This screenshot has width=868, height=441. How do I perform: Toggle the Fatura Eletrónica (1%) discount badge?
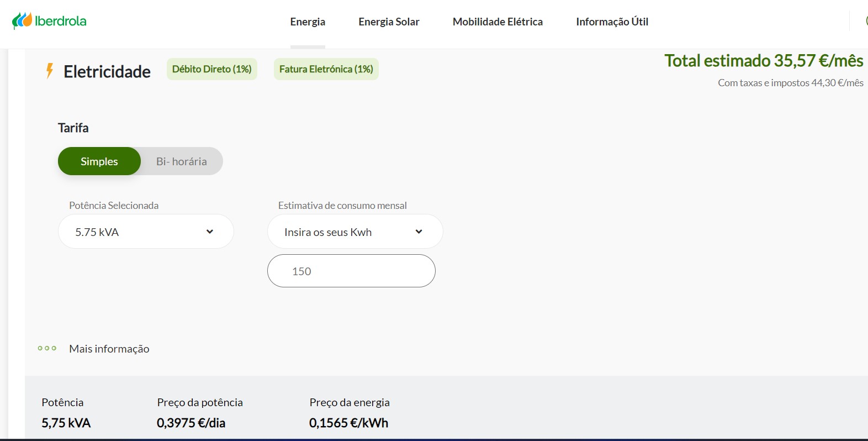[x=326, y=69]
